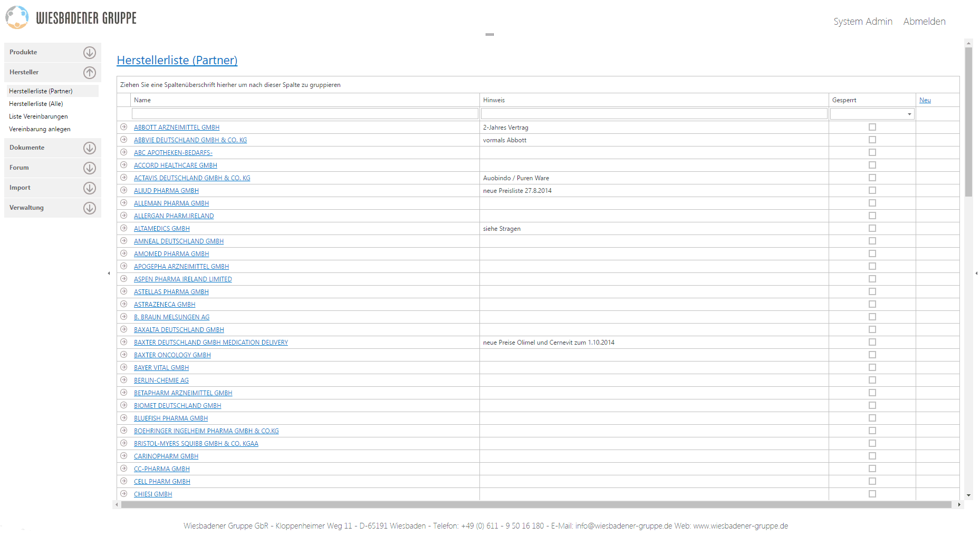Toggle Gesperrt checkbox for ASTRAZENECA GMBH
980x537 pixels.
click(872, 304)
